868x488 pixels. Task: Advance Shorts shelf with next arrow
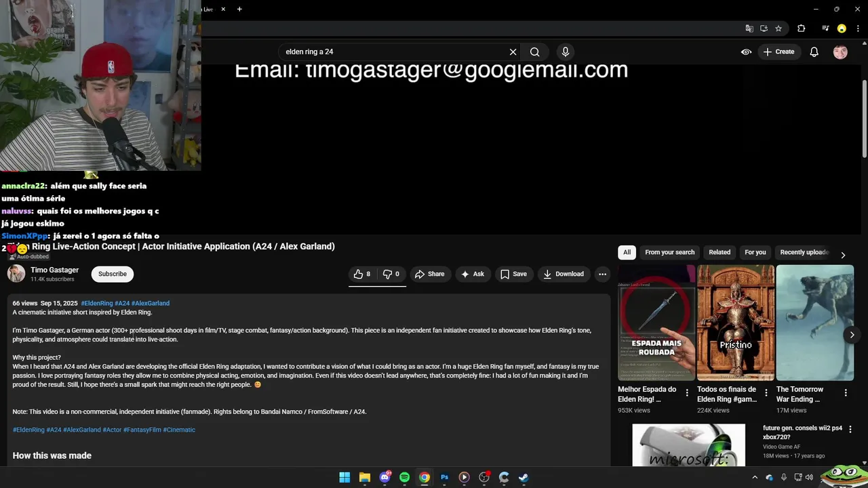click(852, 335)
